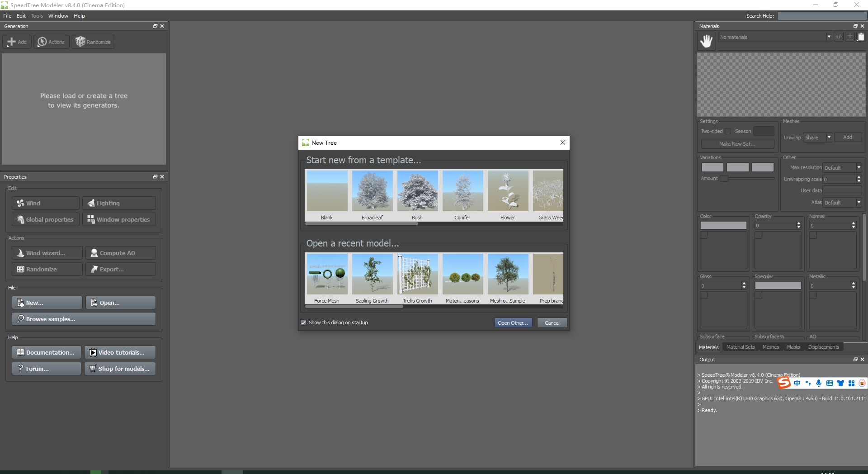Click Make New Set... button
The height and width of the screenshot is (474, 868).
pos(737,144)
